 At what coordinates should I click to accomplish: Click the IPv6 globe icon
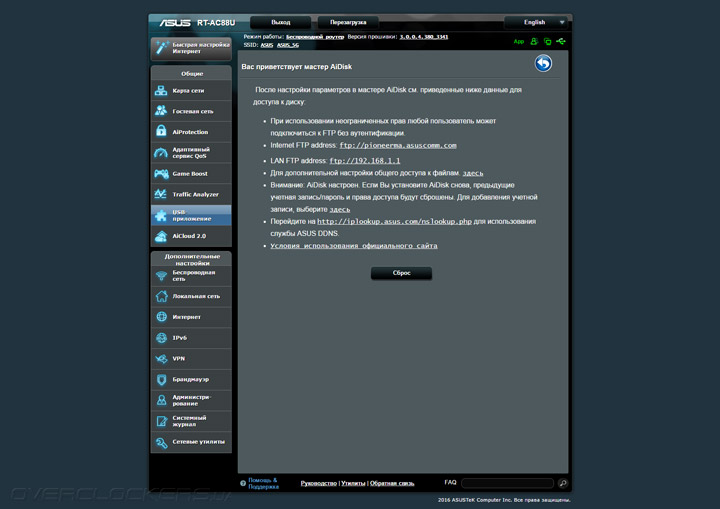coord(162,338)
